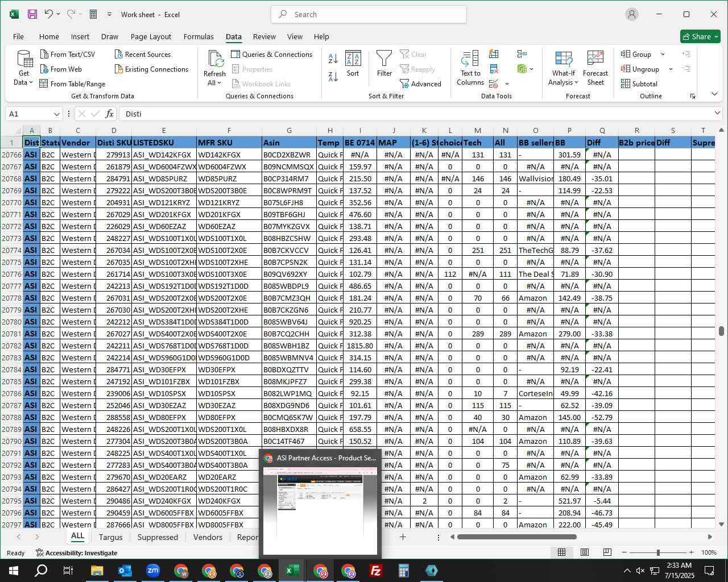Launch Text to Columns wizard

click(x=470, y=68)
